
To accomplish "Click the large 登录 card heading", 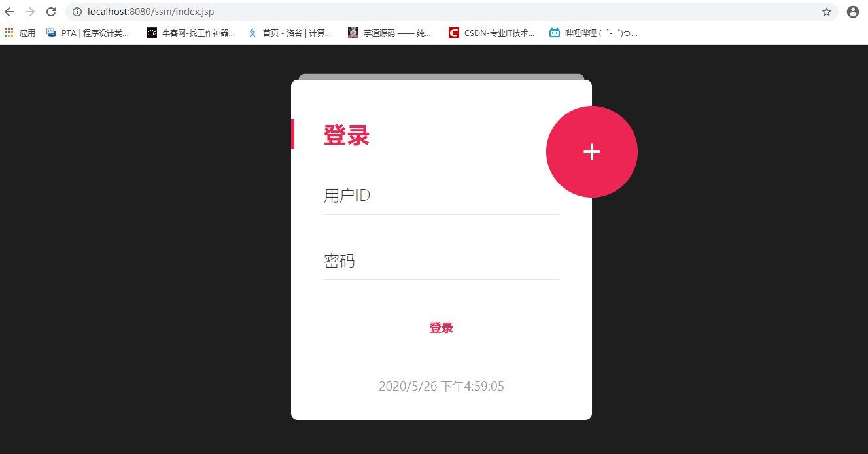I will coord(347,135).
